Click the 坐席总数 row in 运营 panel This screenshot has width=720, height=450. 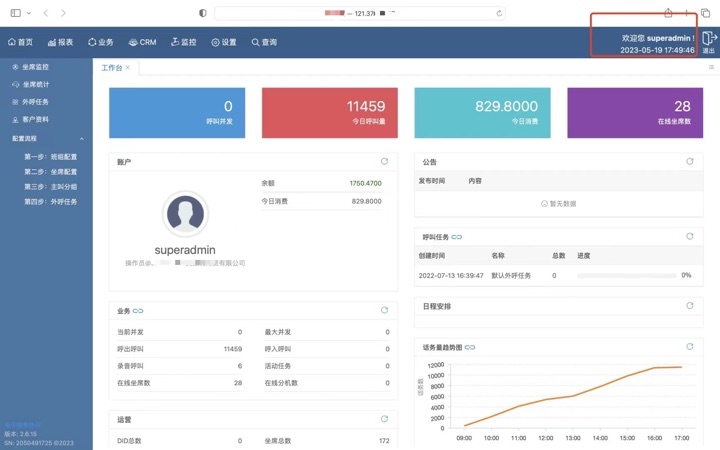coord(327,441)
